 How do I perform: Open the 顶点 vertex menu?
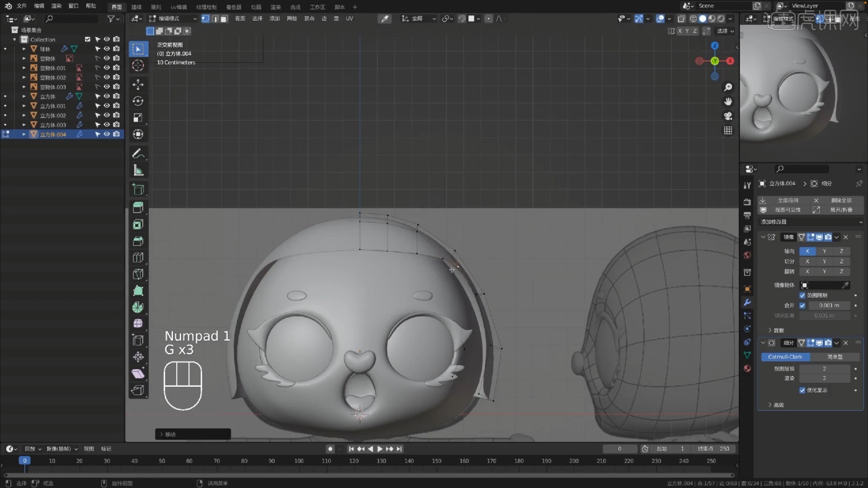pos(309,19)
